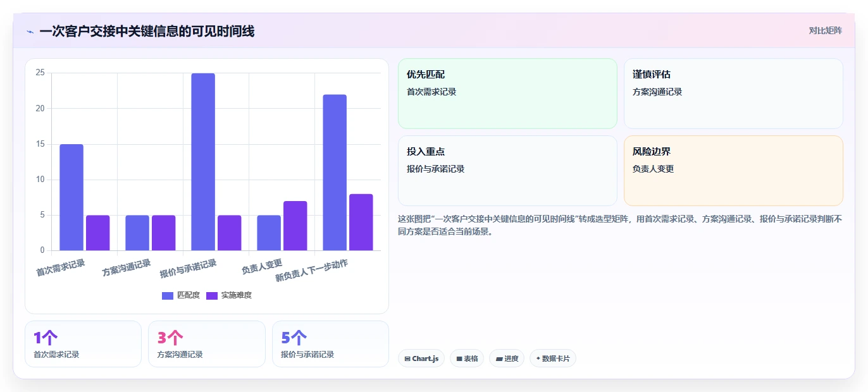Click the 匹配度 bar for 负责人变更
Viewport: 868px width, 392px height.
pyautogui.click(x=269, y=233)
